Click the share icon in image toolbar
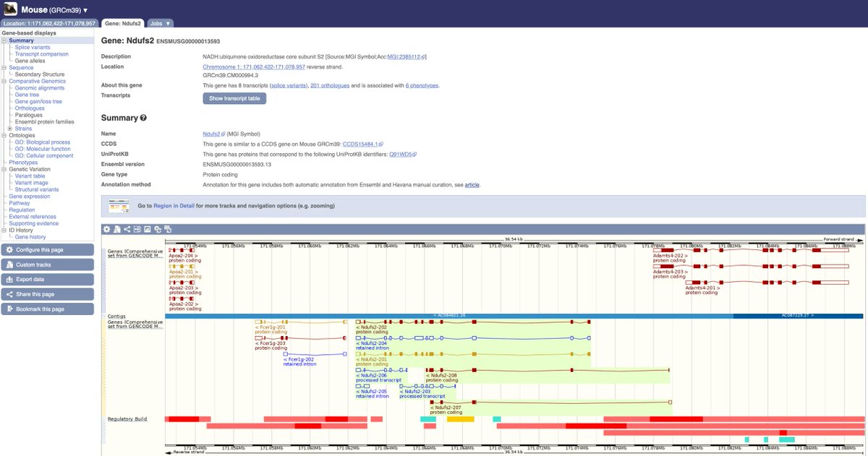The height and width of the screenshot is (456, 868). 127,229
